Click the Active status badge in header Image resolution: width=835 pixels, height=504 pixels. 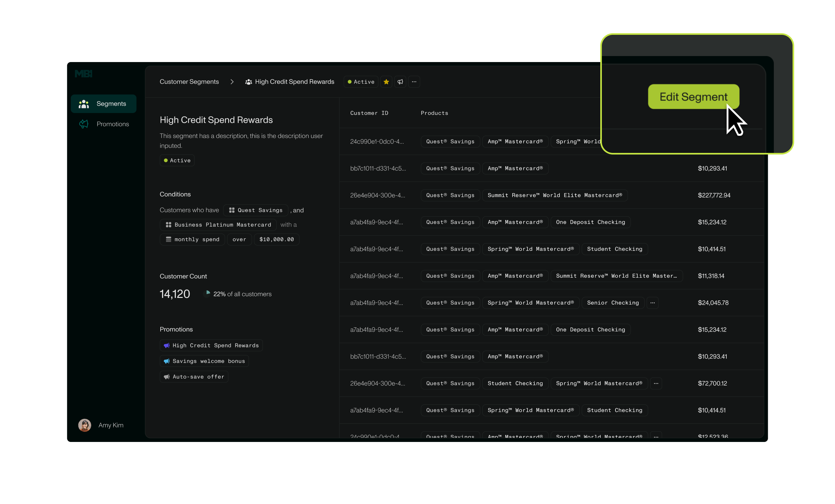click(x=360, y=82)
